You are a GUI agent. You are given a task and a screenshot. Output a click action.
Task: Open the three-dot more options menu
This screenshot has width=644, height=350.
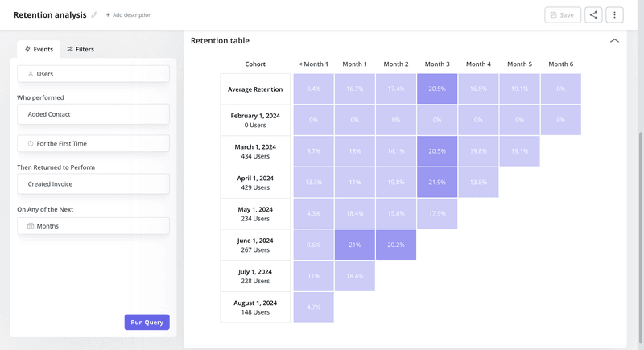[614, 15]
